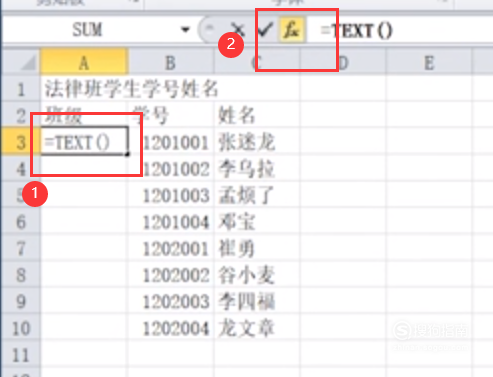
Task: Click name cell 龙文章
Action: (257, 328)
